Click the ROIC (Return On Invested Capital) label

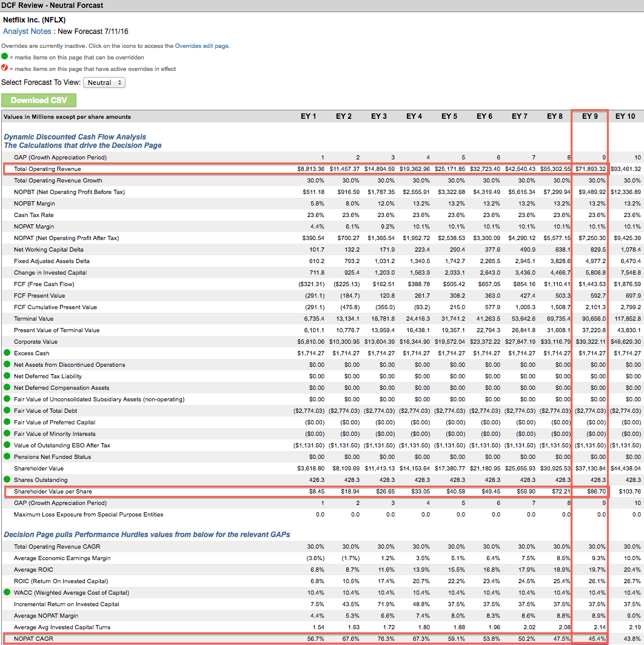(61, 581)
